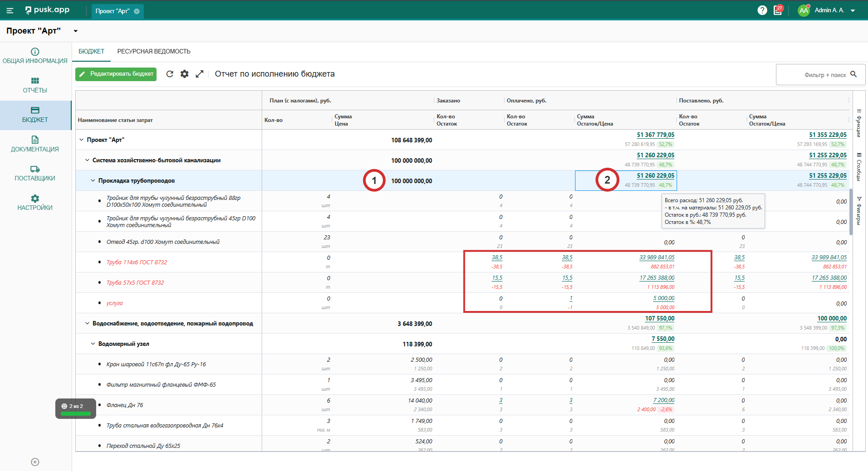Click the Редактировать бюджет button
The image size is (868, 471).
pyautogui.click(x=116, y=74)
